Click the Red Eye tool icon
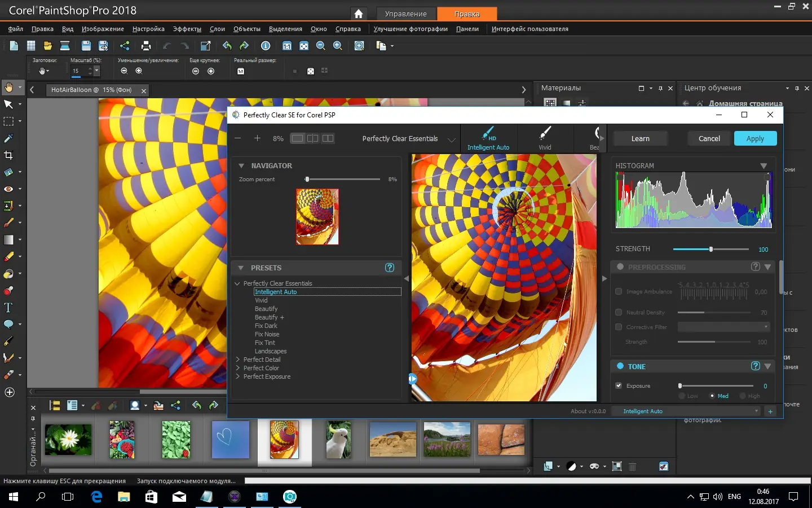This screenshot has height=508, width=812. 8,189
